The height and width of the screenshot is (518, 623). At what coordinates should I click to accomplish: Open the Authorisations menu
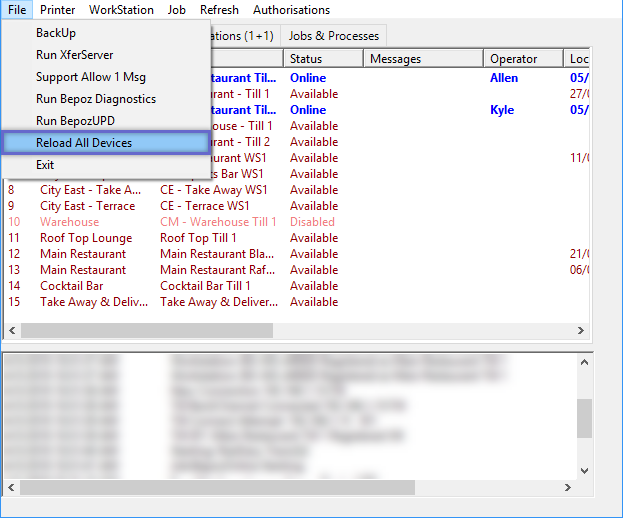pos(291,10)
